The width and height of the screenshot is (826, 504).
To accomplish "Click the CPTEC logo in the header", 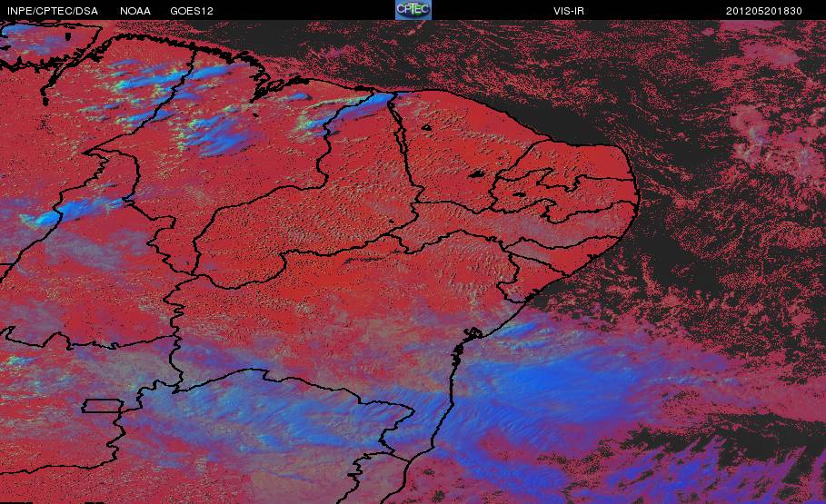I will coord(413,9).
